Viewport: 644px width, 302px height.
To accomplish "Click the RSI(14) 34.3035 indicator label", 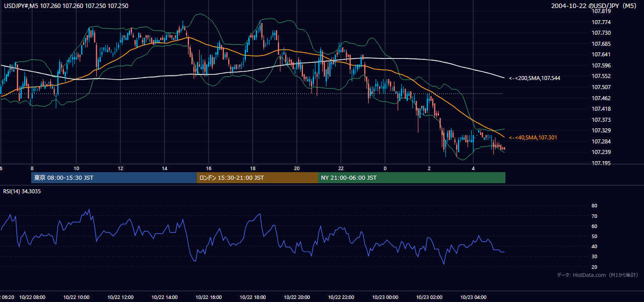I will [22, 192].
